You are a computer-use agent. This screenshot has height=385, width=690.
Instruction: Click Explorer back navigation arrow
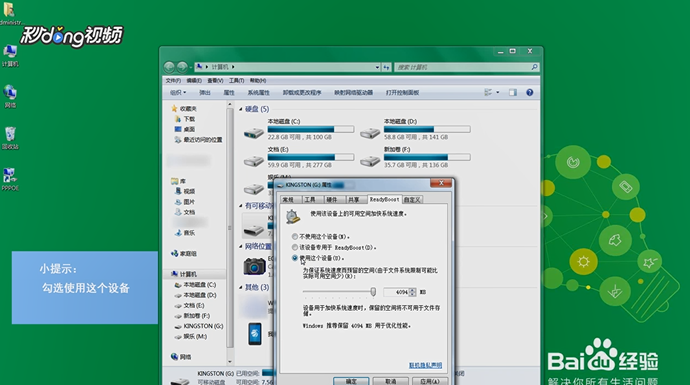click(x=169, y=67)
